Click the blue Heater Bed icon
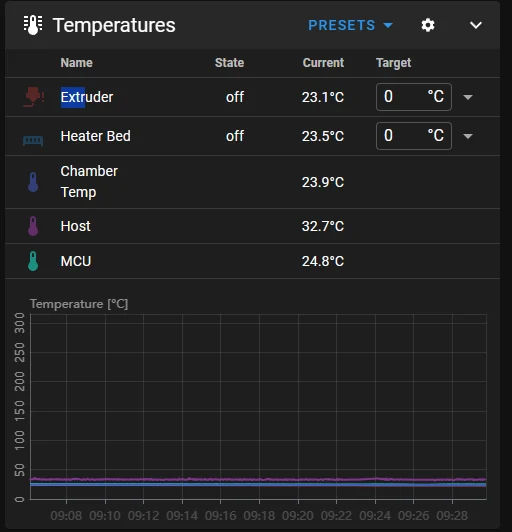Viewport: 512px width, 532px height. pos(33,140)
